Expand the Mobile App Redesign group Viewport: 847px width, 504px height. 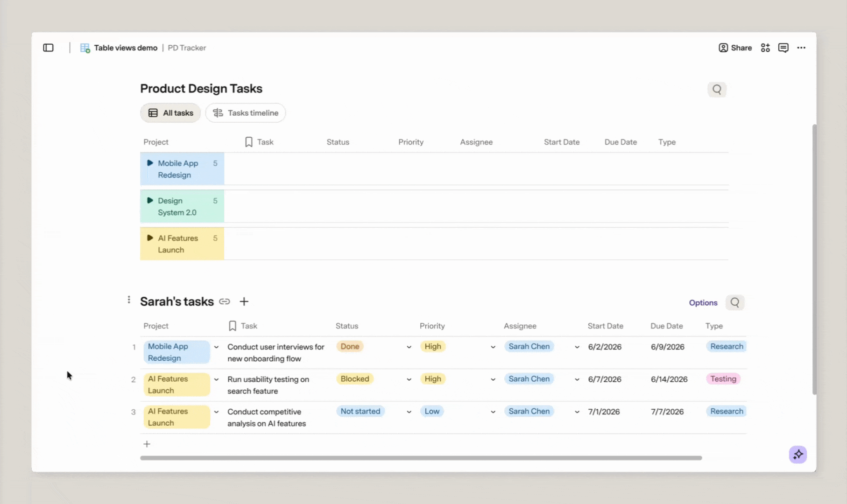[x=150, y=163]
